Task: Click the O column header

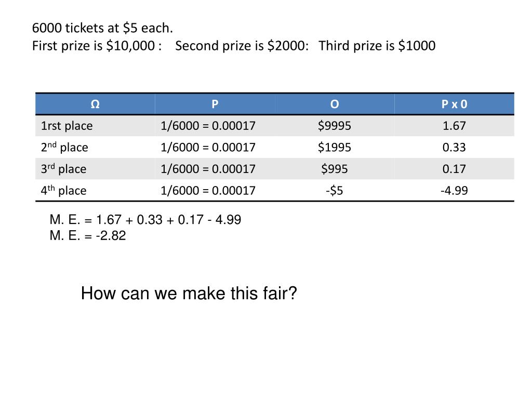Action: pyautogui.click(x=335, y=104)
